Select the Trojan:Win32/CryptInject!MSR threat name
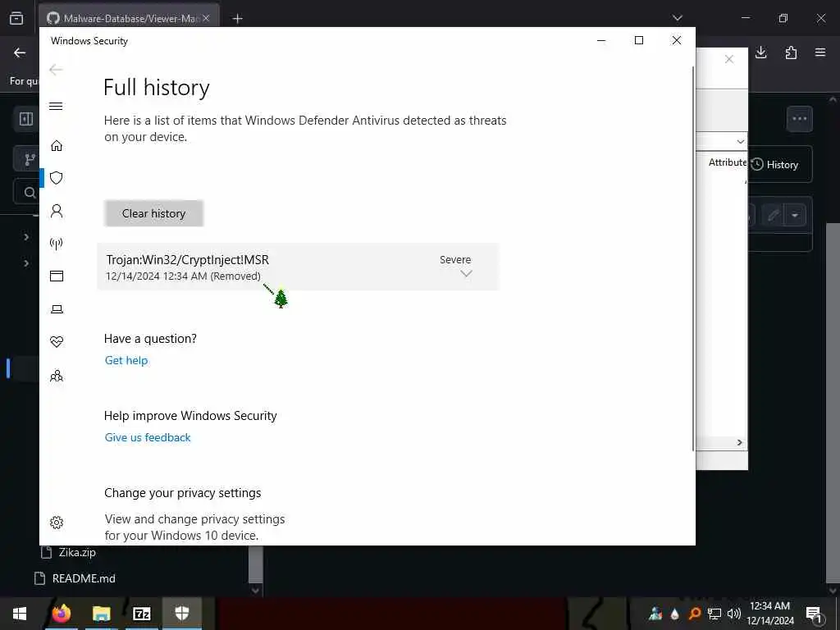 tap(188, 260)
